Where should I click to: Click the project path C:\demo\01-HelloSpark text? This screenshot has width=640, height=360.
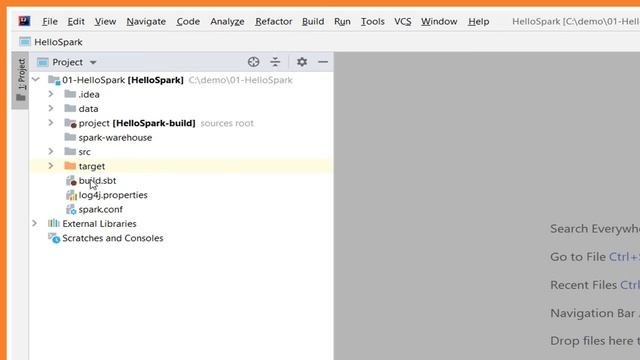[240, 80]
